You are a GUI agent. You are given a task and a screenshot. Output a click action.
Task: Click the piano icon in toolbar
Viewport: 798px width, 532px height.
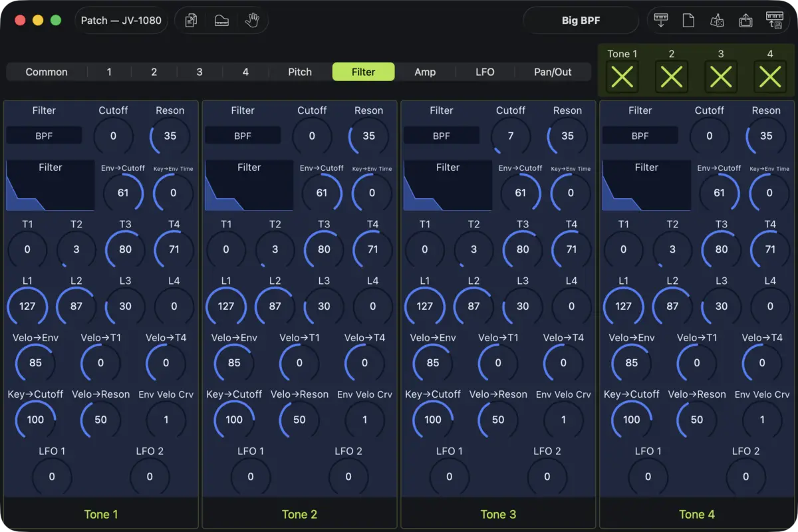[221, 21]
